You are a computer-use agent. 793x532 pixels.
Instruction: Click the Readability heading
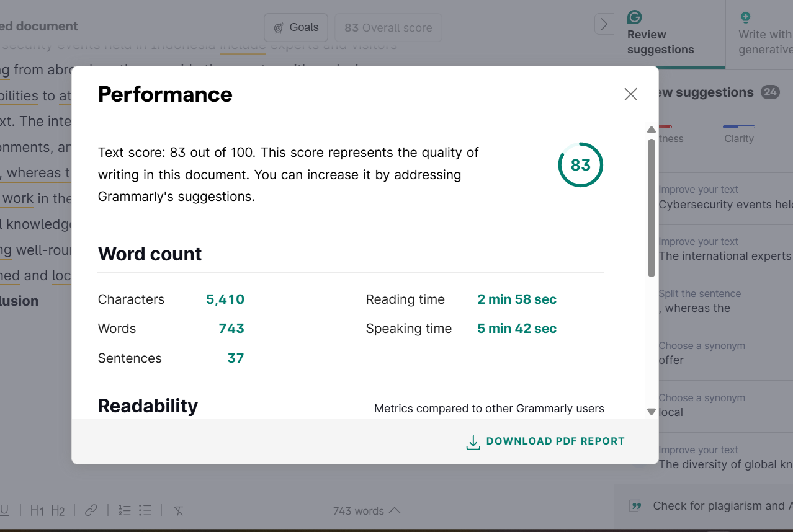tap(148, 406)
